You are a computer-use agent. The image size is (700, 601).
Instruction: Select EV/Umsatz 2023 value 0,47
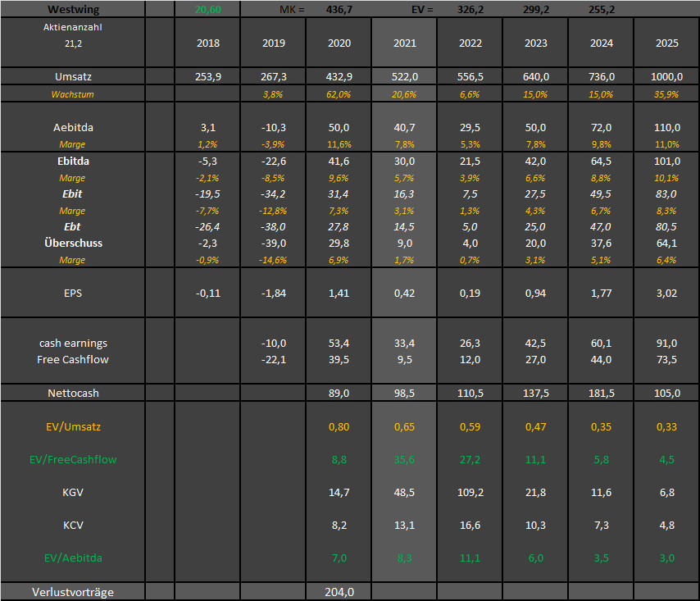(536, 426)
